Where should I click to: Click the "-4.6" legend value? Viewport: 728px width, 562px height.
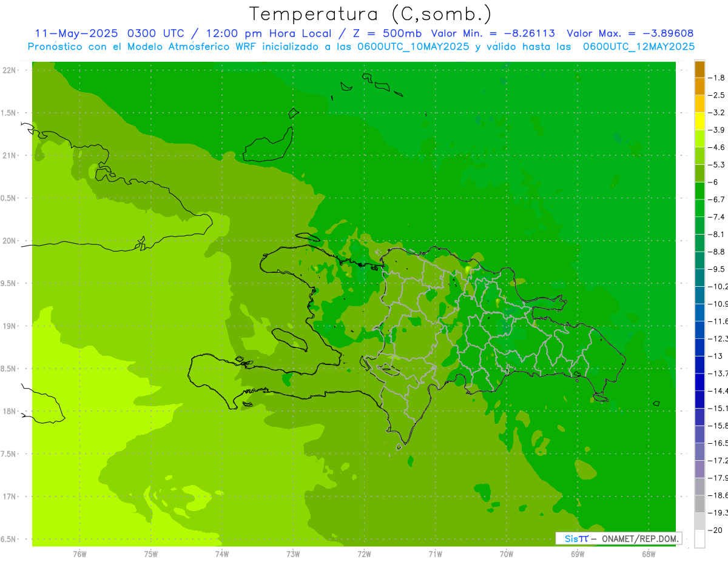click(x=716, y=147)
